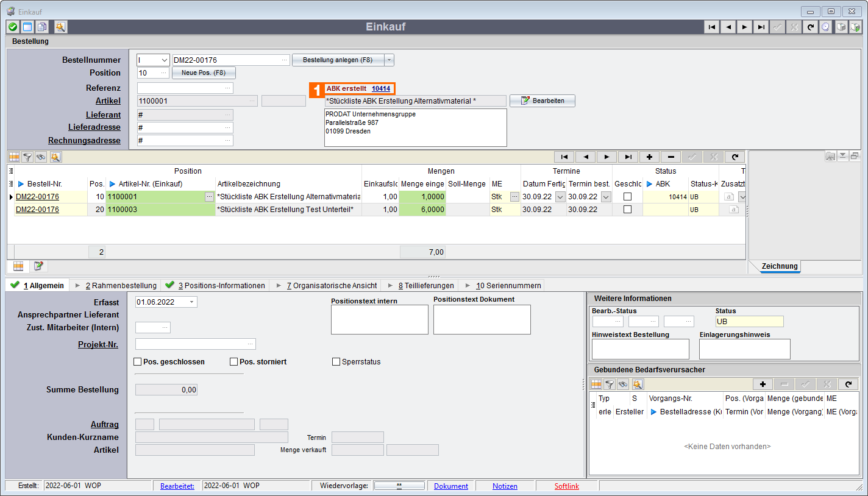
Task: Open the 3 Positions-Informationen tab
Action: click(215, 286)
